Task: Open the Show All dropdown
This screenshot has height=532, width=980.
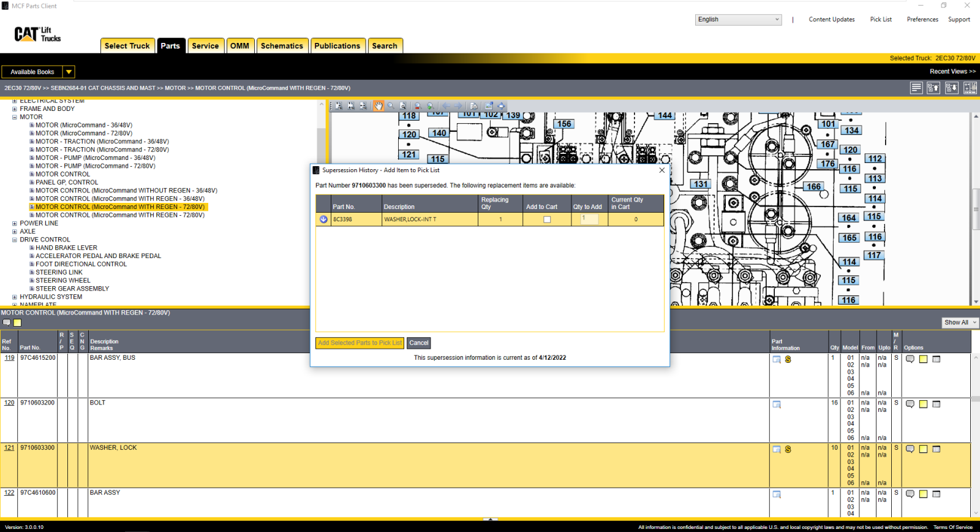Action: 960,322
